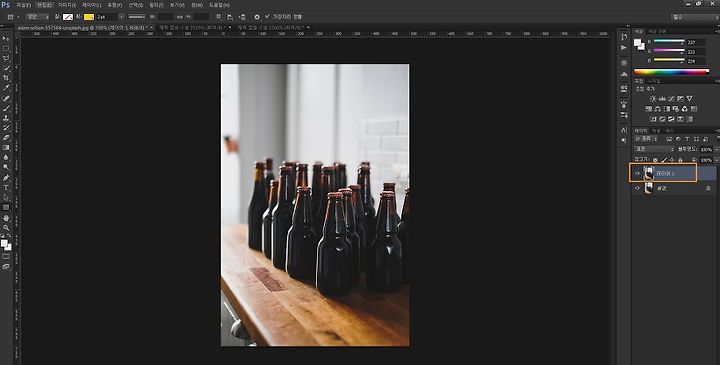This screenshot has width=720, height=365.
Task: Select the Zoom tool
Action: pyautogui.click(x=6, y=227)
